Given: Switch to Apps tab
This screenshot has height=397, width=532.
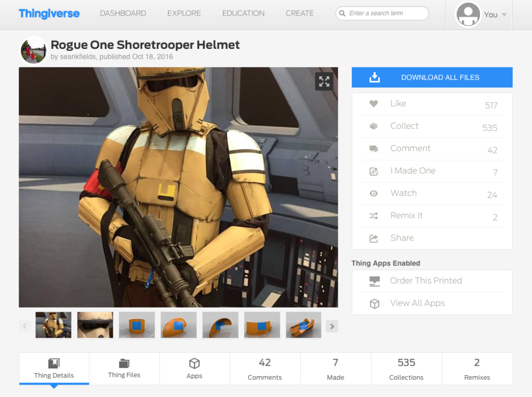Looking at the screenshot, I should click(194, 368).
